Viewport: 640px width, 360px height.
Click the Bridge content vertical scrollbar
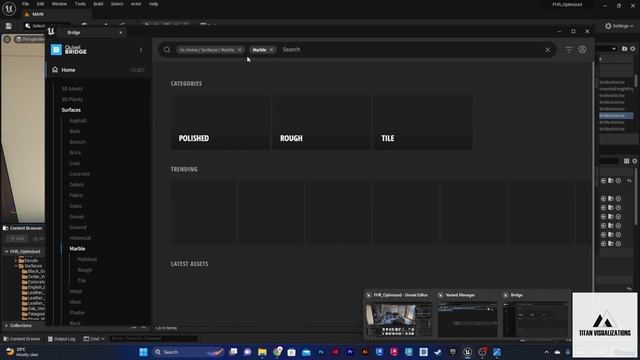pyautogui.click(x=593, y=176)
